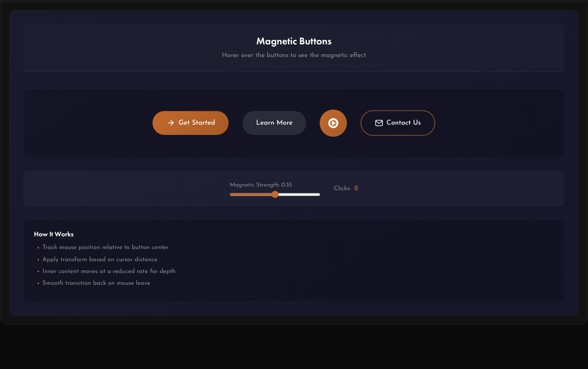Click the Learn More button
588x369 pixels.
tap(274, 123)
